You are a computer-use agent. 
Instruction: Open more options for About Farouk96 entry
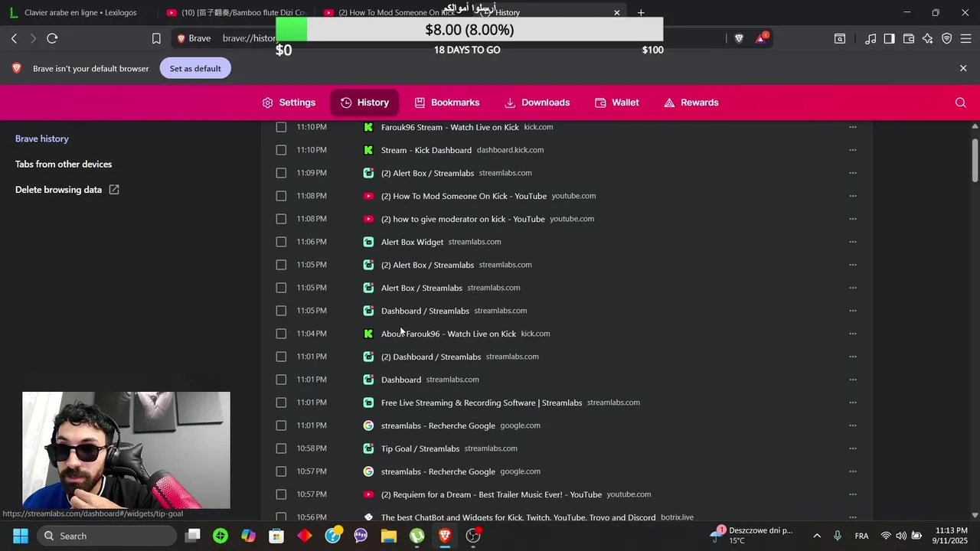852,334
